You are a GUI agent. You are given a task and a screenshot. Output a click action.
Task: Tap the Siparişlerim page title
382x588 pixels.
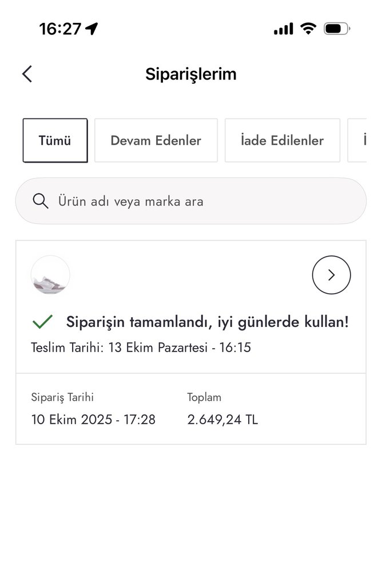click(190, 74)
